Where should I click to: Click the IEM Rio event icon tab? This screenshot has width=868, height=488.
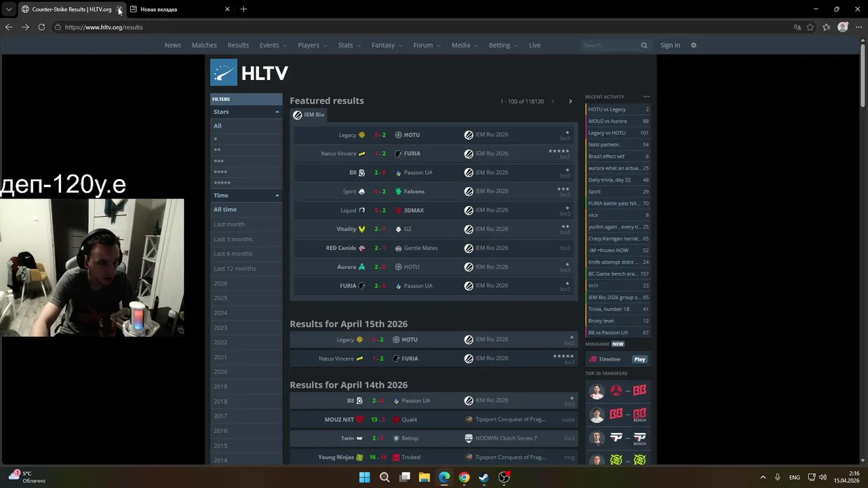click(x=309, y=115)
